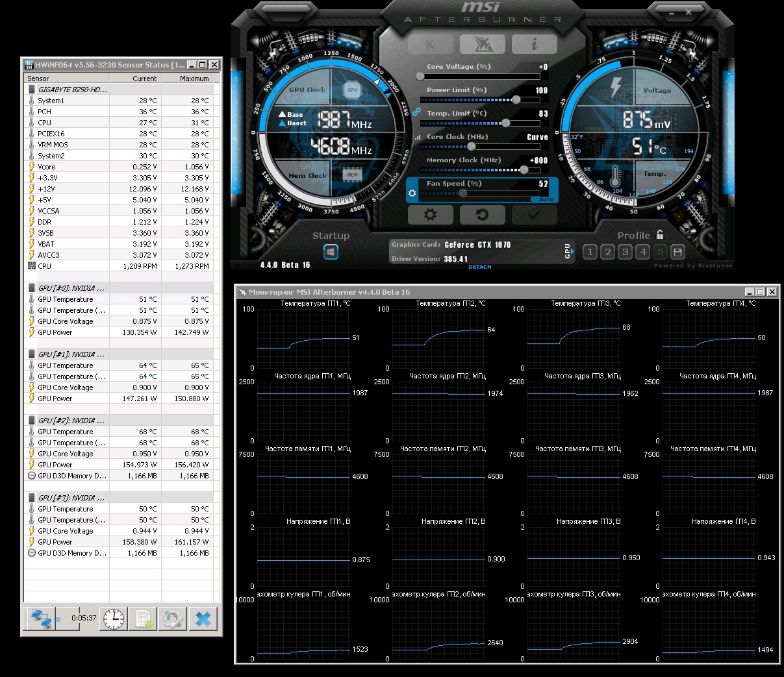784x677 pixels.
Task: Open the voltage/frequency curve editor bars icon
Action: 418,137
